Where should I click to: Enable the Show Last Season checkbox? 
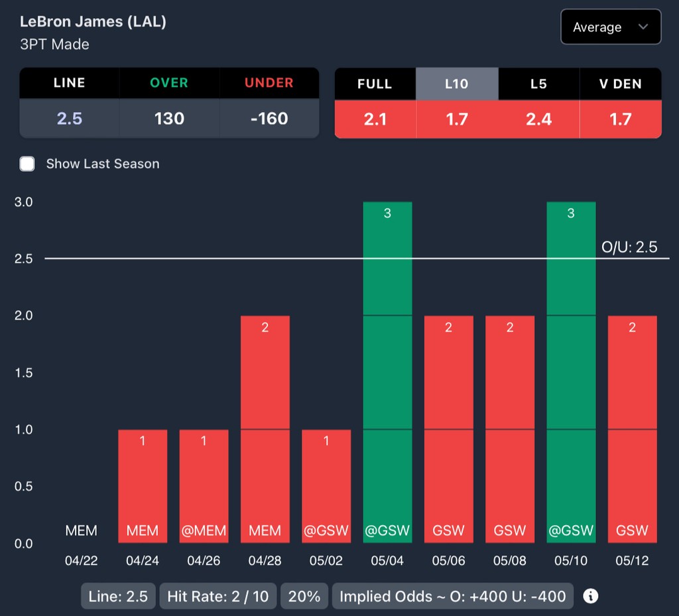tap(27, 164)
